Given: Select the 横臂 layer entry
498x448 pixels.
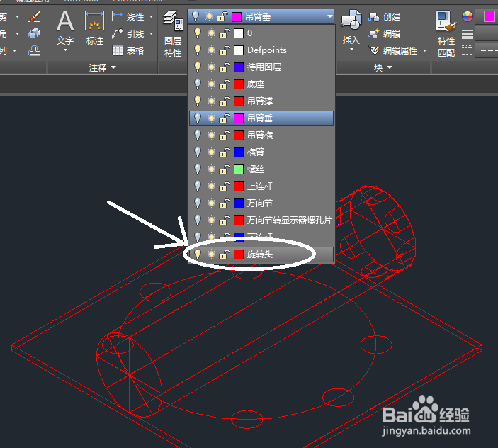Looking at the screenshot, I should click(261, 152).
